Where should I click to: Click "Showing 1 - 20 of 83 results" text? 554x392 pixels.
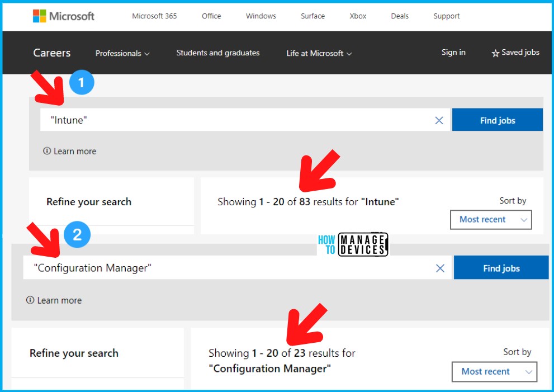point(308,202)
